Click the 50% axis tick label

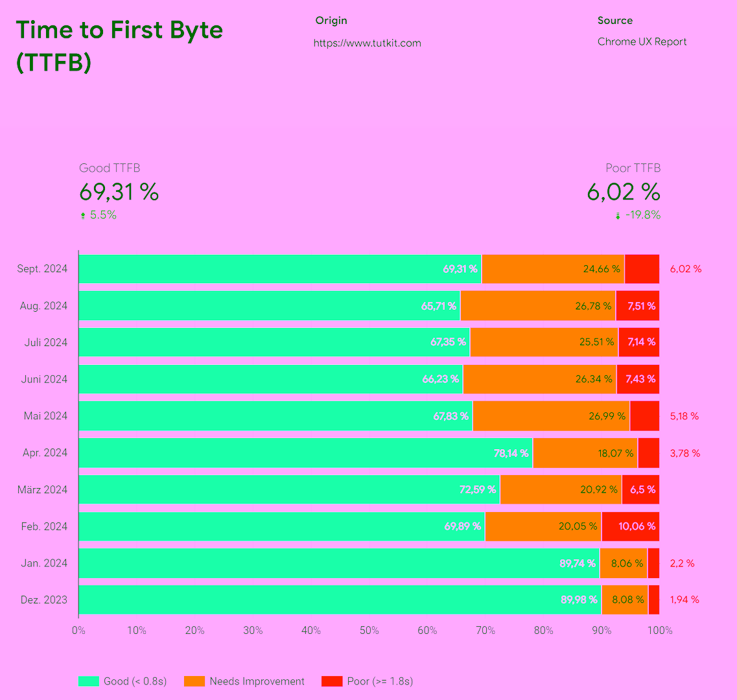click(x=369, y=630)
